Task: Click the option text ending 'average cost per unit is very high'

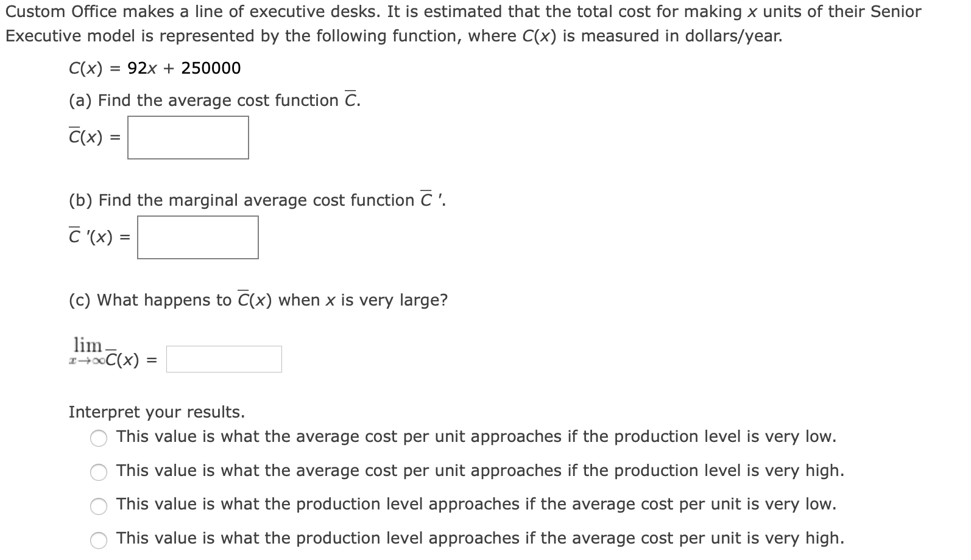Action: 480,539
